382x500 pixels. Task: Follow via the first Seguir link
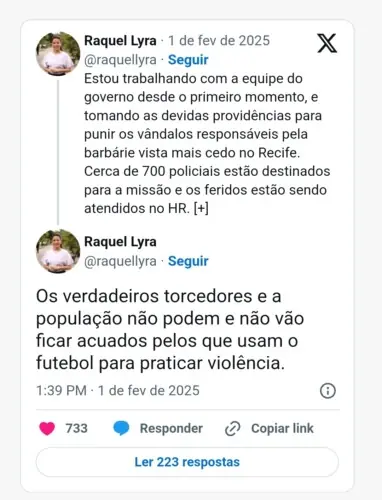[x=188, y=60]
